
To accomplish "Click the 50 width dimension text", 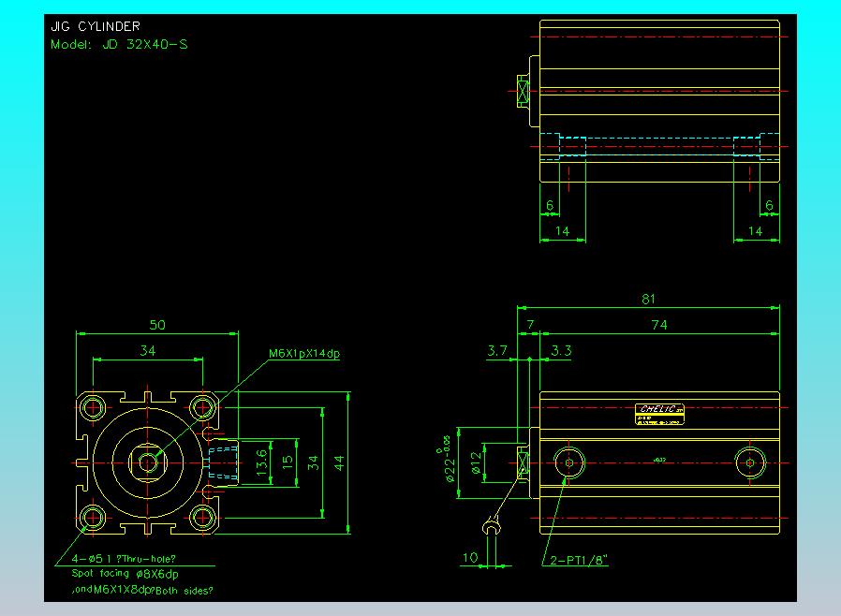I will coord(157,325).
